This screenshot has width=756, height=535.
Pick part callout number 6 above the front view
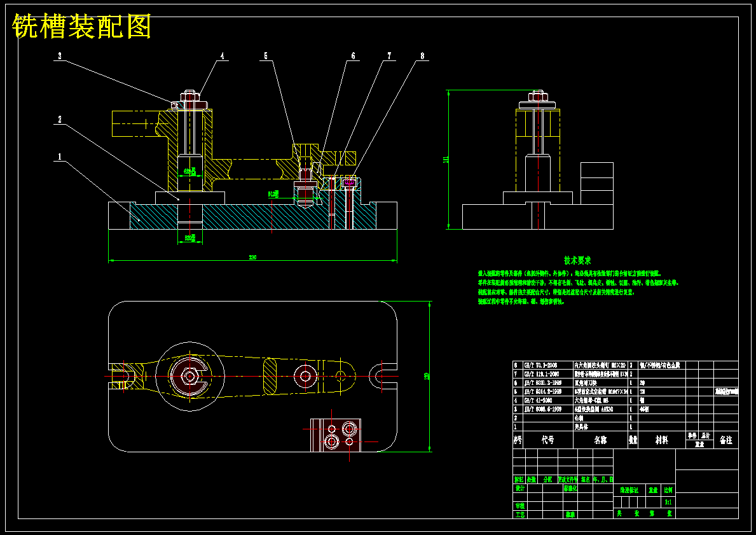pyautogui.click(x=353, y=56)
